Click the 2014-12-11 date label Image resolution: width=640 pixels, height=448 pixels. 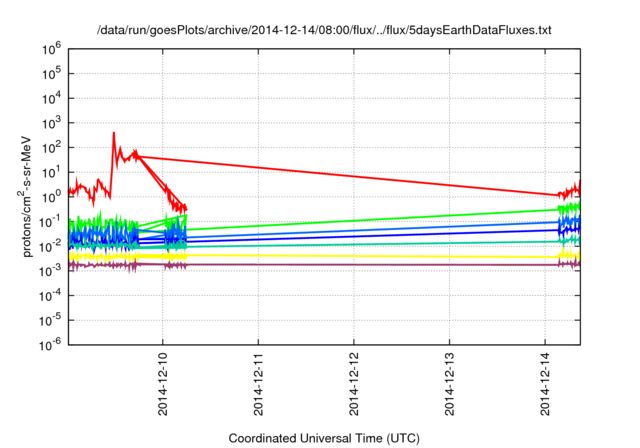pyautogui.click(x=258, y=384)
